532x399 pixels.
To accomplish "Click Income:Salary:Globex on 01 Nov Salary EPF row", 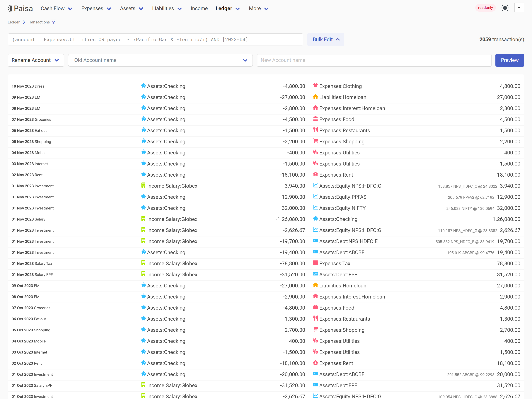I will coord(172,275).
